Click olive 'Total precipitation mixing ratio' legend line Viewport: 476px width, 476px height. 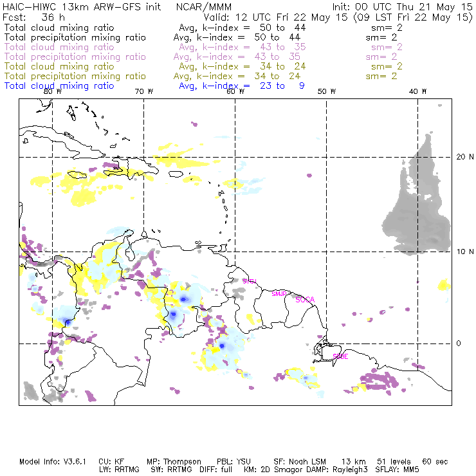tap(75, 77)
